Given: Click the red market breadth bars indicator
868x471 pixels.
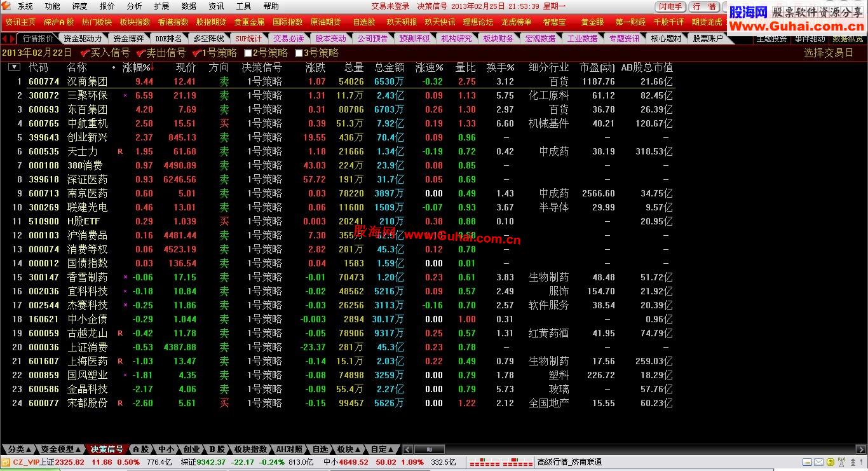Looking at the screenshot, I should click(x=502, y=462).
